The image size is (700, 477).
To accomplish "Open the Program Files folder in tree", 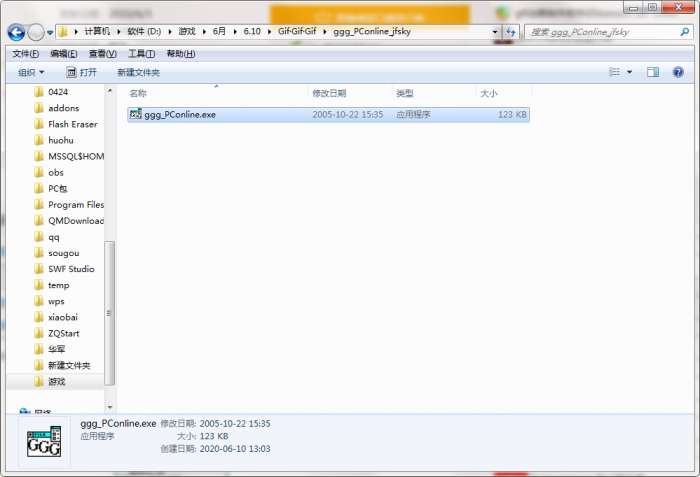I will 76,205.
